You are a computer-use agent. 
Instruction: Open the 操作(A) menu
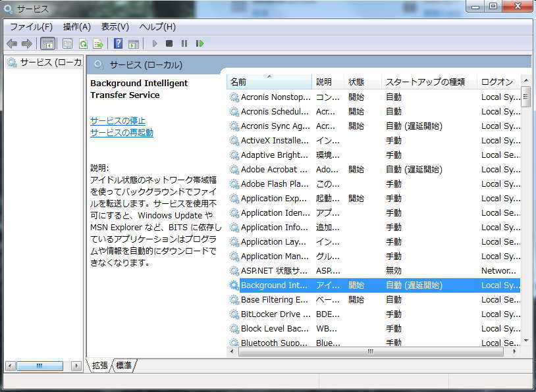coord(76,26)
